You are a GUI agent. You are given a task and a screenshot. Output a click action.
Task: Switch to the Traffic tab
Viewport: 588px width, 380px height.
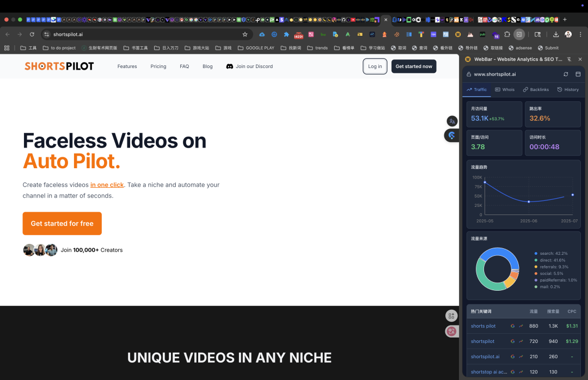point(476,90)
